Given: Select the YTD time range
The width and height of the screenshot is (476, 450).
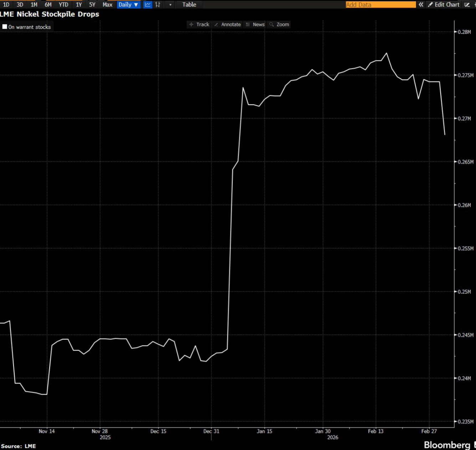Looking at the screenshot, I should (63, 5).
